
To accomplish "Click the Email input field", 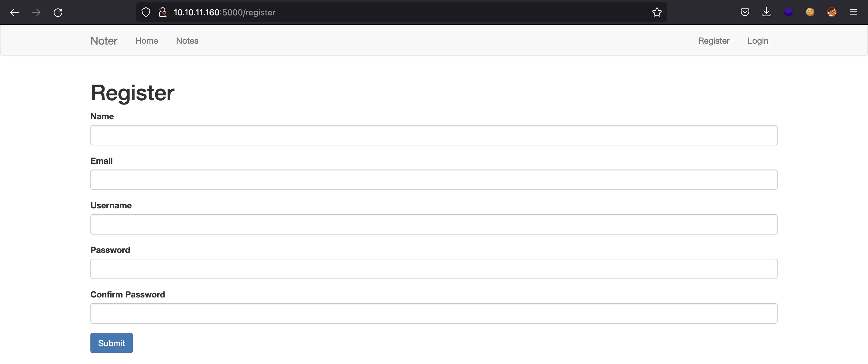I will pyautogui.click(x=433, y=179).
